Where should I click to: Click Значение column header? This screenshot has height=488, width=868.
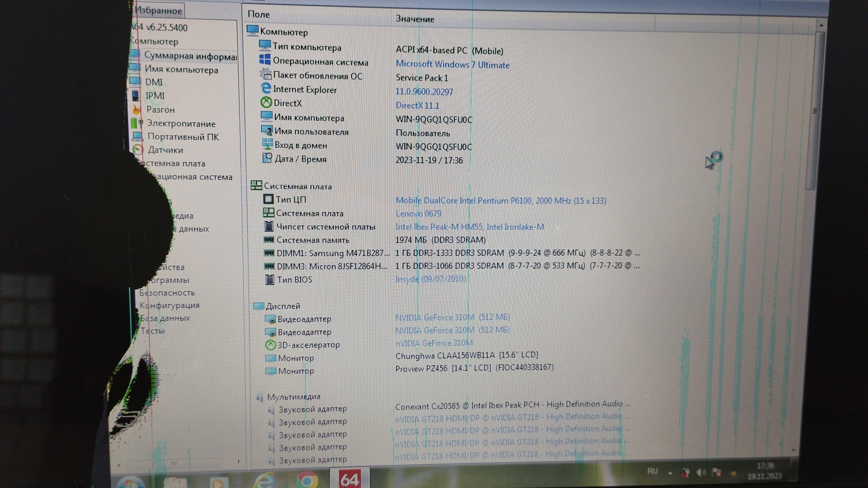coord(415,19)
